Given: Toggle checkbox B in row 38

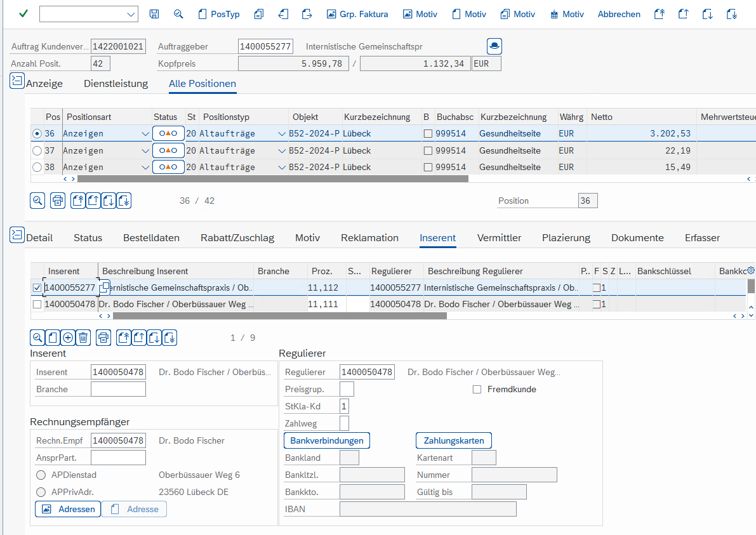Looking at the screenshot, I should coord(428,168).
